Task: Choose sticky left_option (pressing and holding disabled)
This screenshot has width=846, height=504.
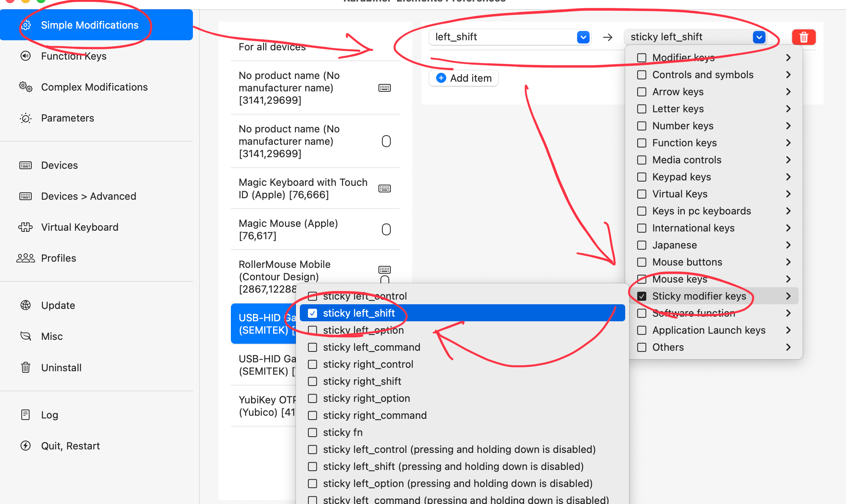Action: (x=463, y=483)
